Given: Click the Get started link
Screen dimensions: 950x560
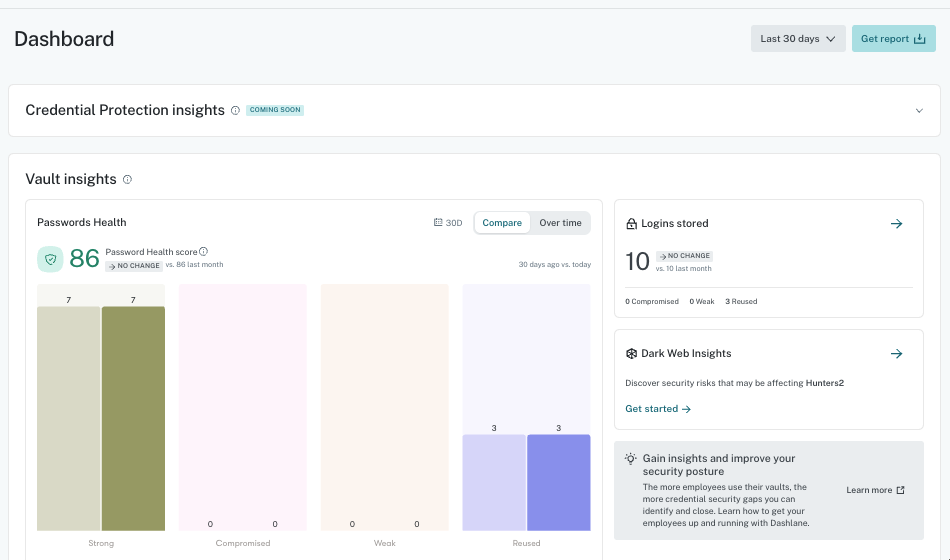Looking at the screenshot, I should 658,409.
